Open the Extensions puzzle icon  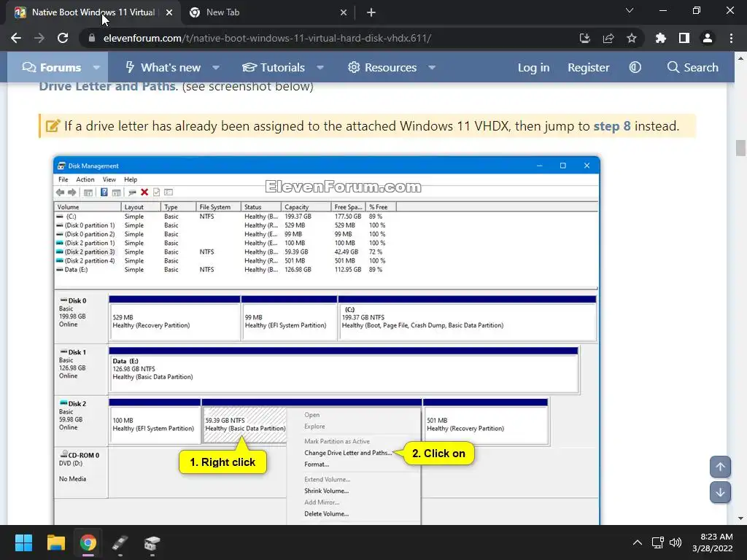[661, 38]
